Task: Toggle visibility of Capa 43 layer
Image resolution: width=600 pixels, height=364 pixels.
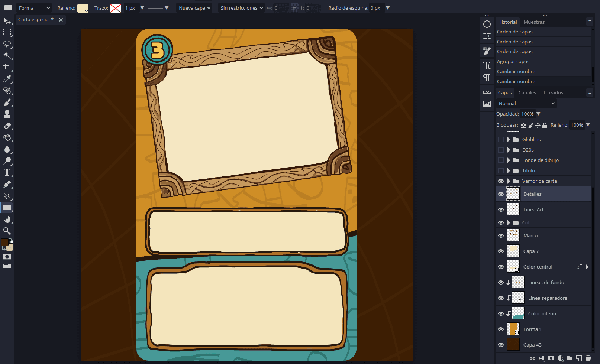Action: [x=501, y=345]
